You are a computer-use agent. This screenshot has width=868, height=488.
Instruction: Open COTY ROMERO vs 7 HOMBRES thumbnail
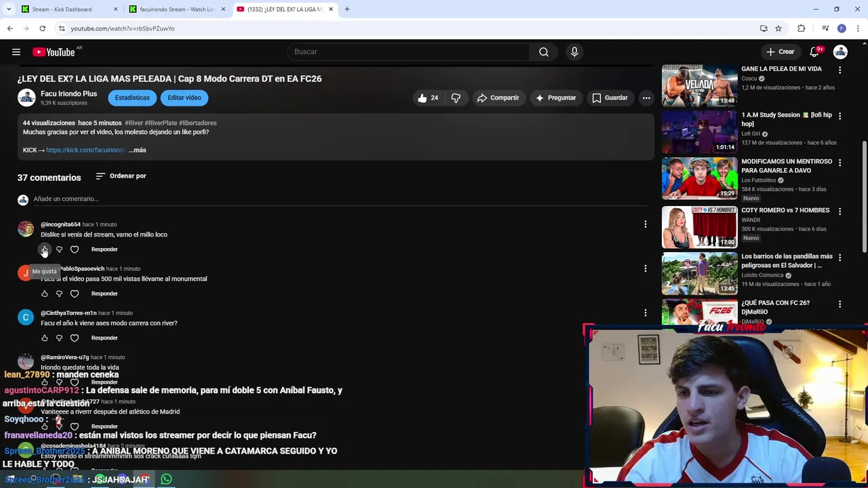click(699, 227)
